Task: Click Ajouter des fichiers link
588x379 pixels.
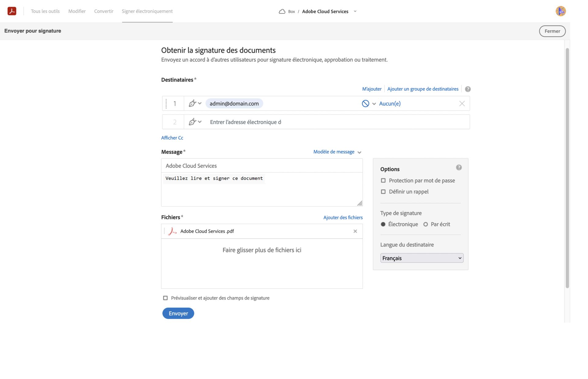Action: click(x=343, y=217)
